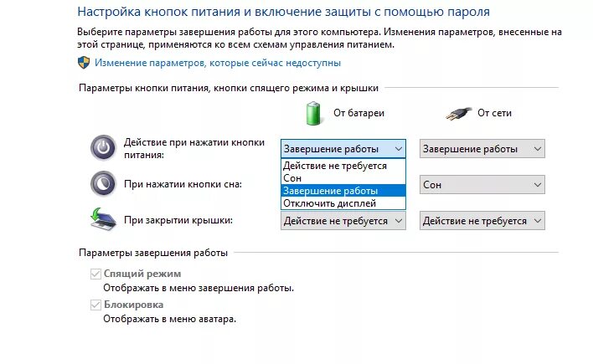Select Действие не требуется in open list
The width and height of the screenshot is (593, 364).
pyautogui.click(x=343, y=166)
